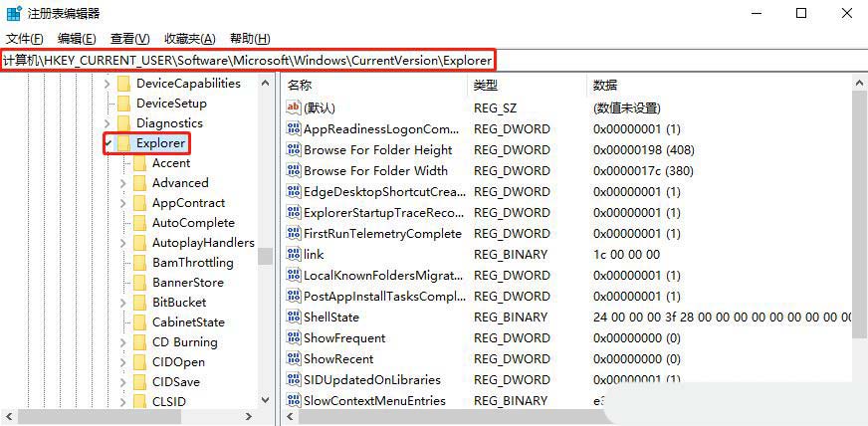Viewport: 868px width, 426px height.
Task: Expand the AutoplayHandlers subkey
Action: point(122,243)
